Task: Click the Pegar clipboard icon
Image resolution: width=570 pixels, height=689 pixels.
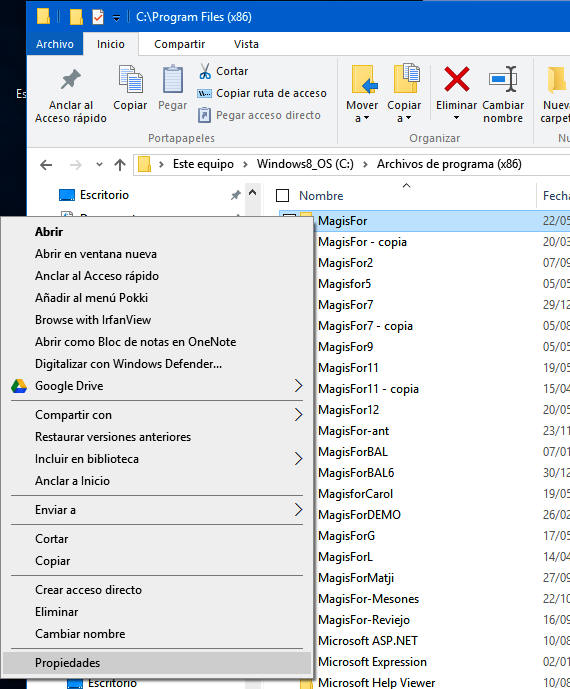Action: point(173,80)
